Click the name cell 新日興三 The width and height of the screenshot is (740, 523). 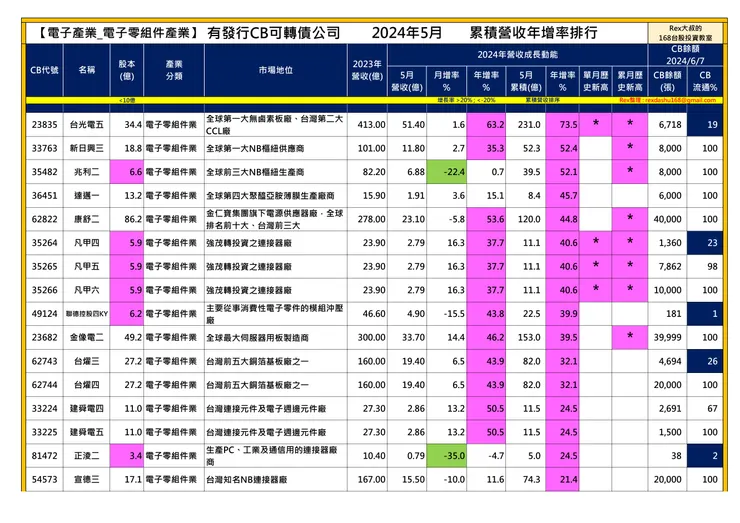click(x=86, y=148)
